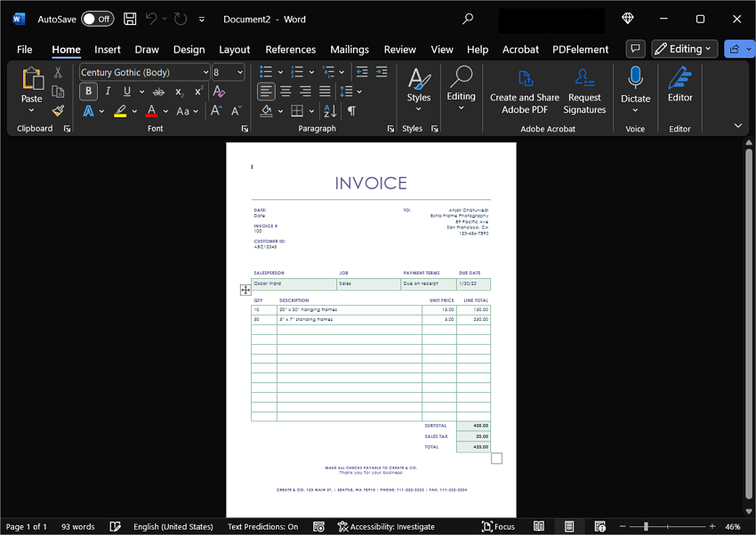756x535 pixels.
Task: Open the font size dropdown
Action: [239, 72]
